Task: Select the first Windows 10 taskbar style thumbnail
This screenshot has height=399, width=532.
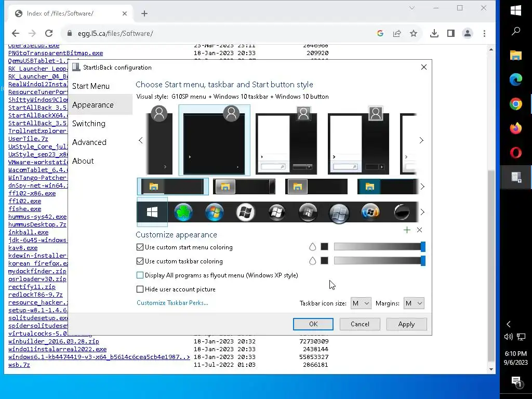Action: 172,187
